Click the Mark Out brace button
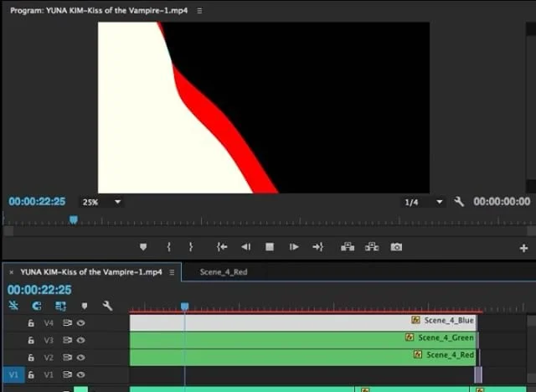This screenshot has width=536, height=392. point(191,247)
